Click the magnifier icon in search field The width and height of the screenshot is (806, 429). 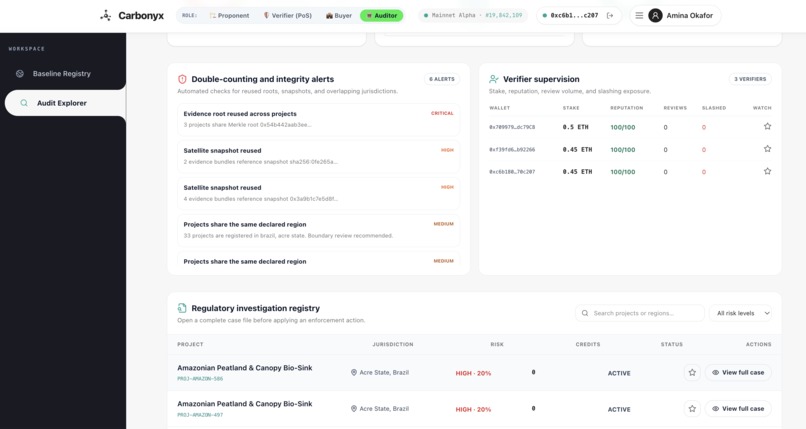pos(585,313)
